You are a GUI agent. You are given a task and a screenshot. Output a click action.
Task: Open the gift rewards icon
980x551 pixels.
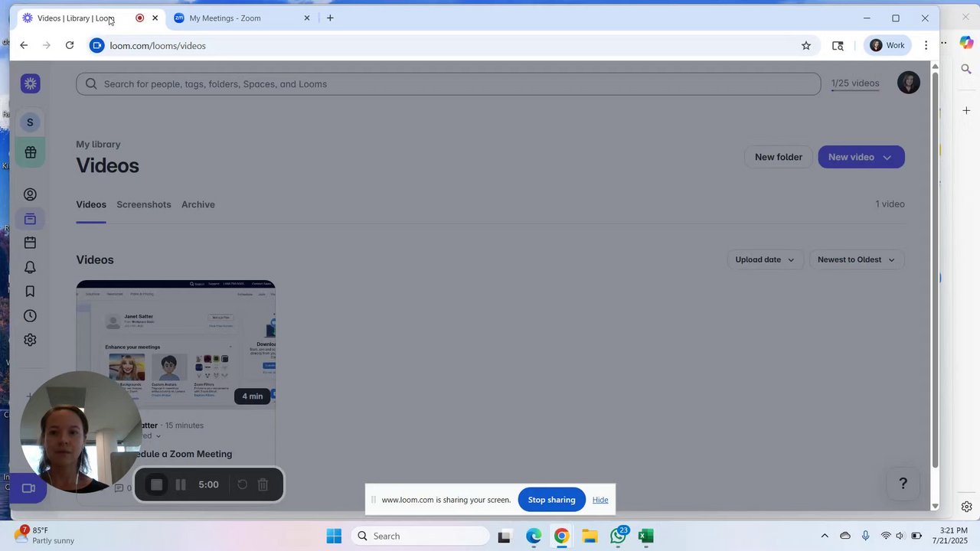pos(31,152)
